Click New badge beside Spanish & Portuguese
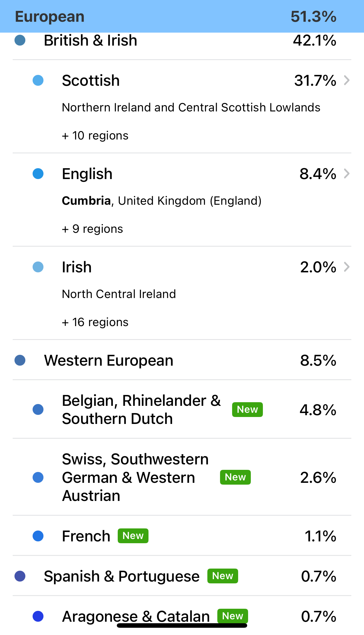This screenshot has height=635, width=364. click(x=222, y=576)
